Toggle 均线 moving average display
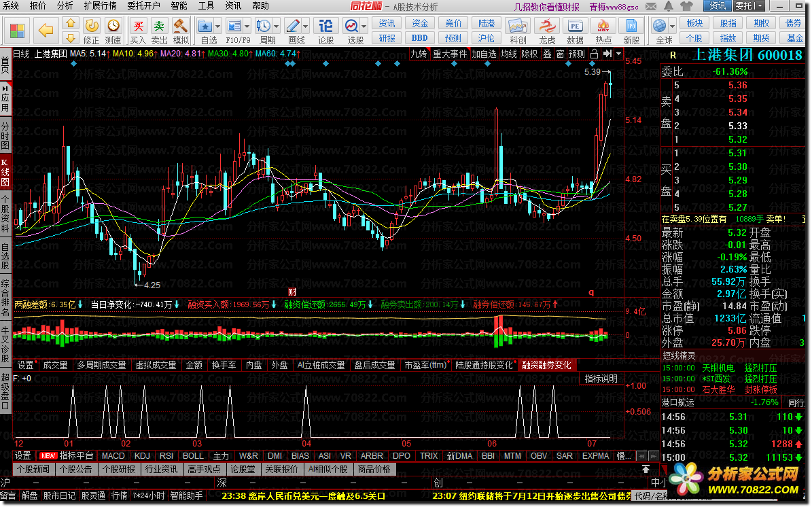The width and height of the screenshot is (812, 507). click(x=508, y=54)
